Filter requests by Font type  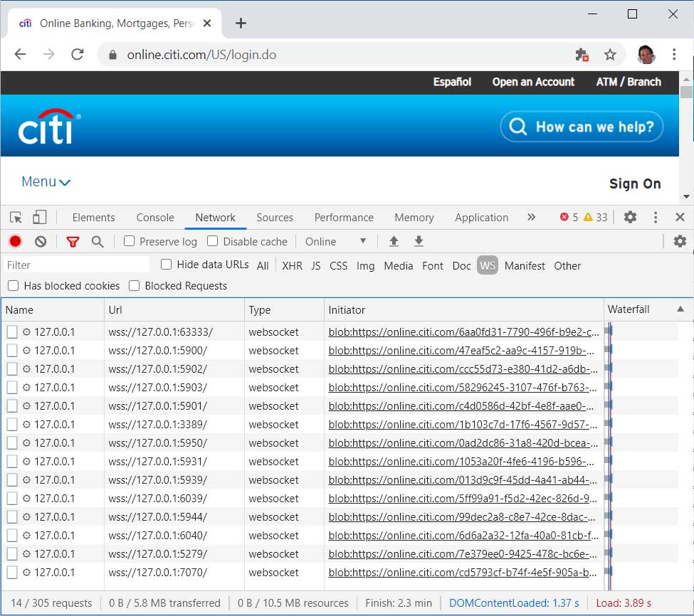click(433, 266)
